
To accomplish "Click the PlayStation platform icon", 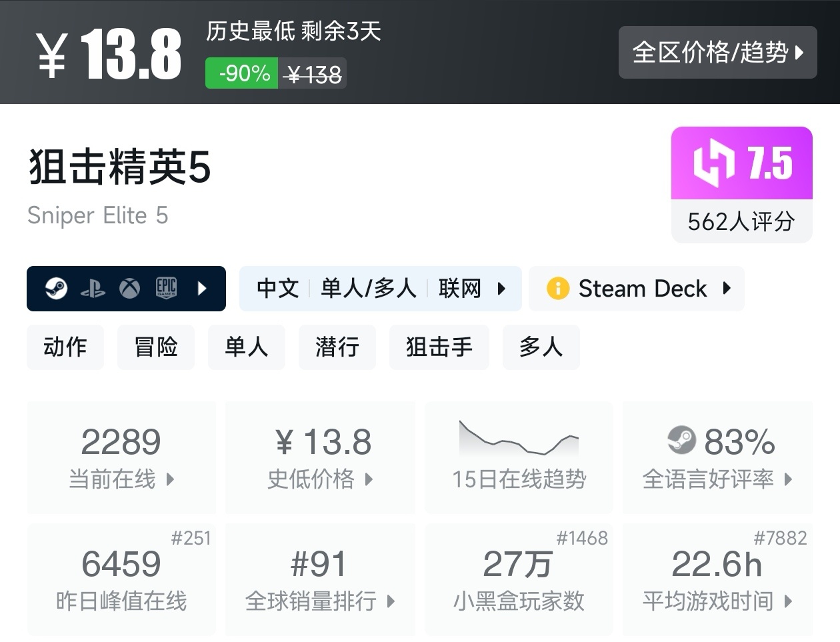I will (x=93, y=289).
